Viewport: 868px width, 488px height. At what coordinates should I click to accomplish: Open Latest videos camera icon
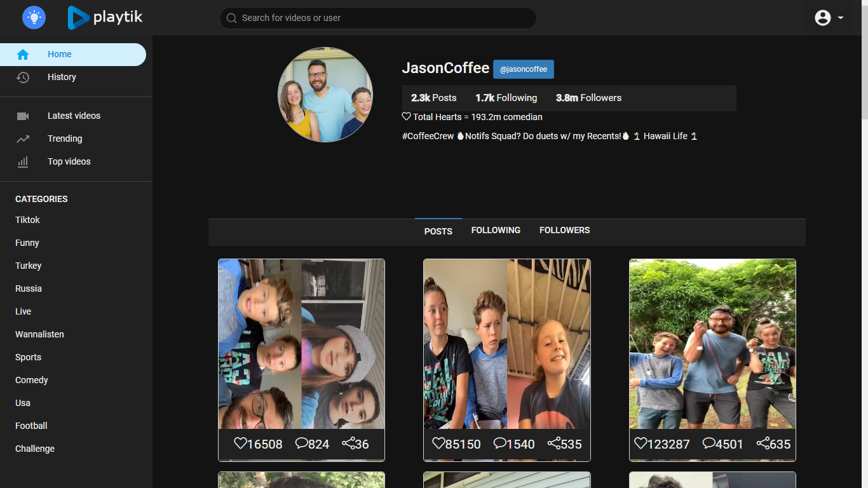coord(23,116)
